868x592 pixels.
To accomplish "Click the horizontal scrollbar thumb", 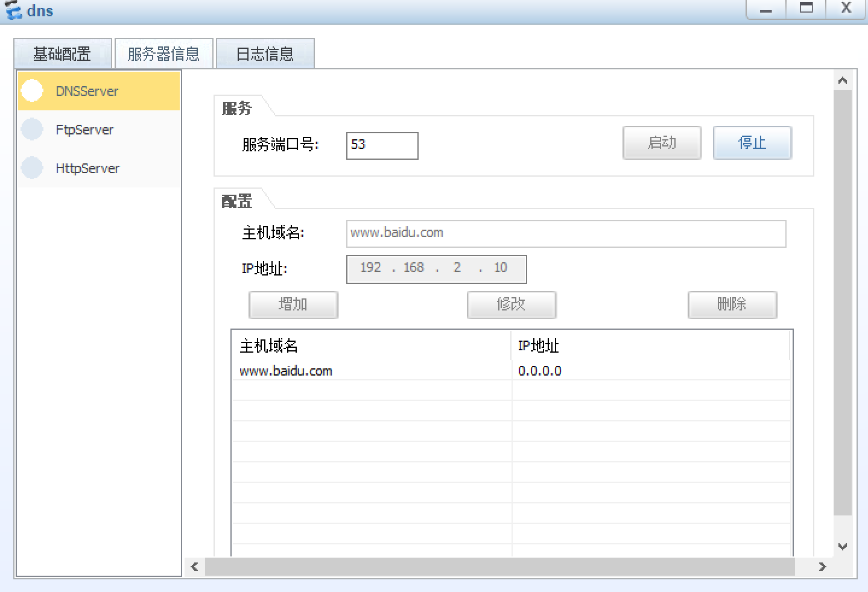I will (500, 567).
